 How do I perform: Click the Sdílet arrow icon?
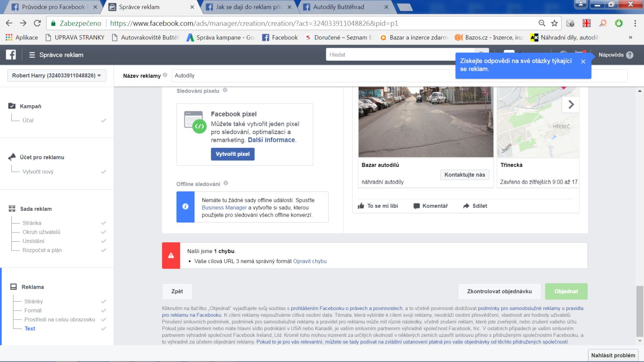(x=466, y=206)
